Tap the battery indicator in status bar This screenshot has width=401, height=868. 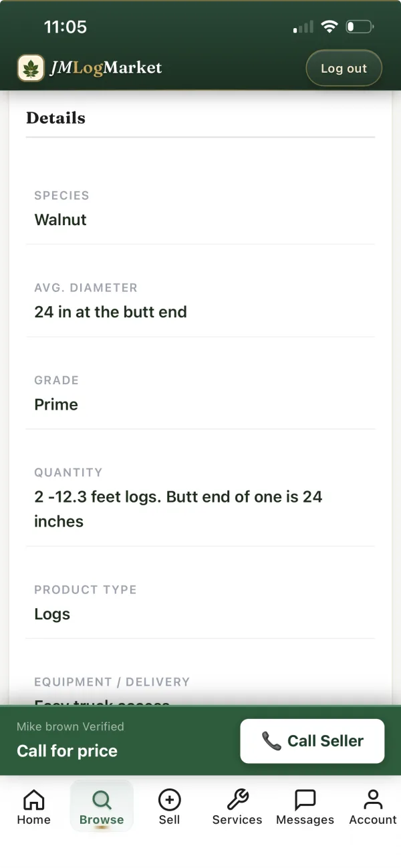[360, 27]
